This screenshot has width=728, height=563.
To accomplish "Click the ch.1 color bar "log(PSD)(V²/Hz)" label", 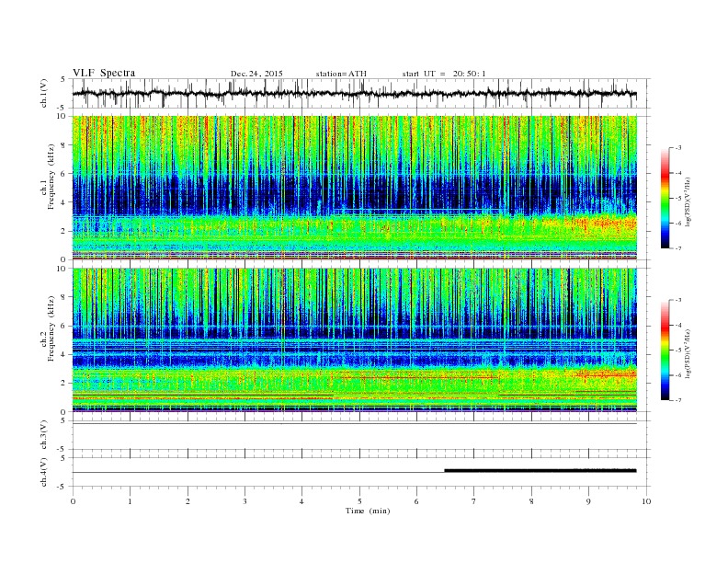I will click(x=688, y=201).
